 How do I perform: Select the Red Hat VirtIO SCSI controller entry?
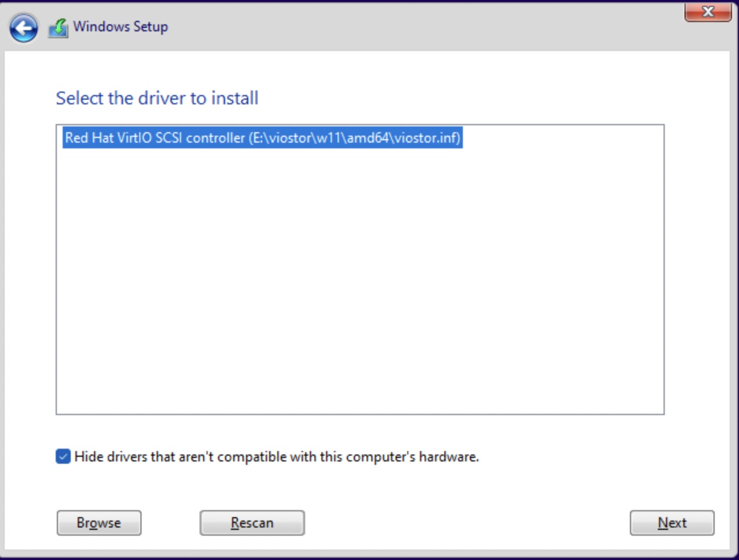262,138
